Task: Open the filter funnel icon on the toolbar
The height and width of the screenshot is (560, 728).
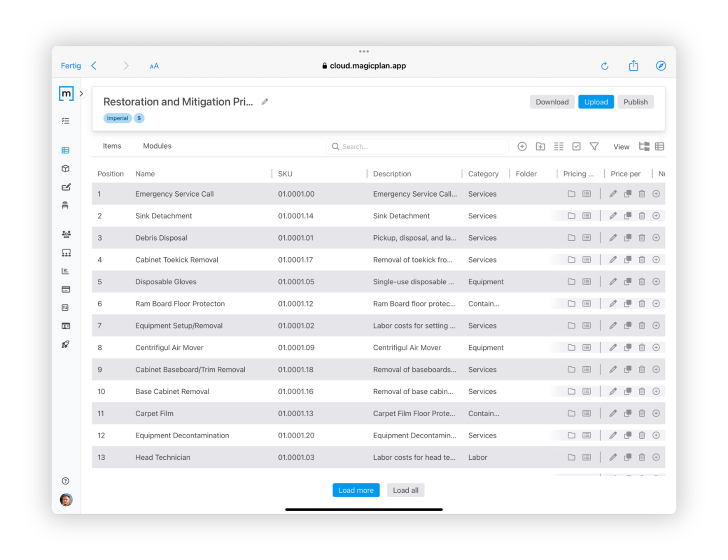Action: pyautogui.click(x=594, y=146)
